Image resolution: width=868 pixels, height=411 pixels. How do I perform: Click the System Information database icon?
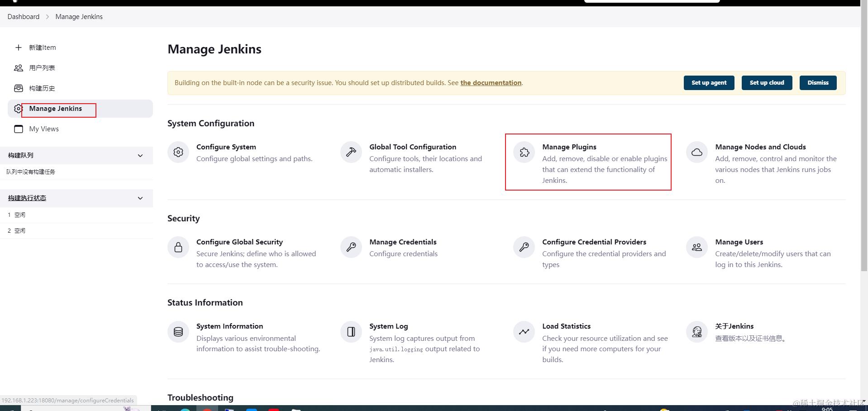pos(178,332)
